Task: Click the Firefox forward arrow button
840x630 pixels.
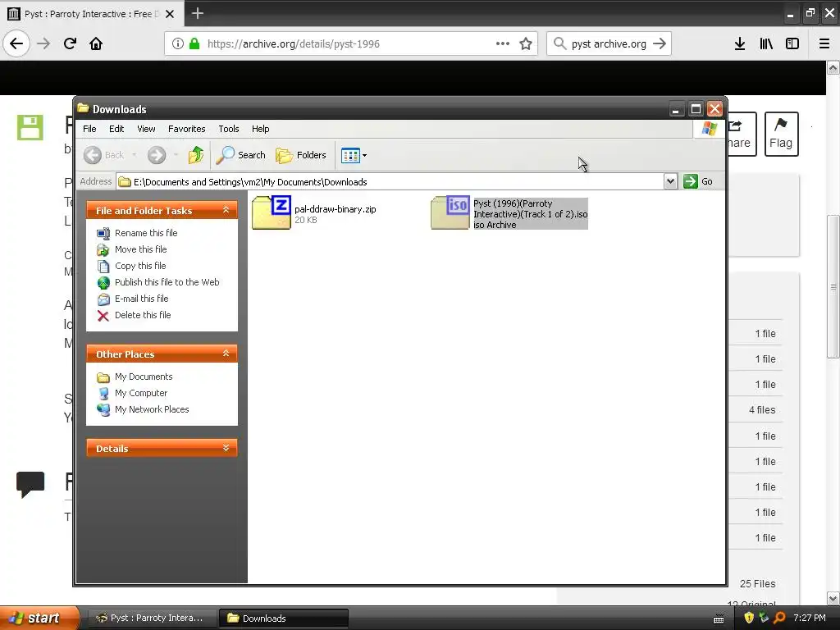Action: pyautogui.click(x=43, y=43)
